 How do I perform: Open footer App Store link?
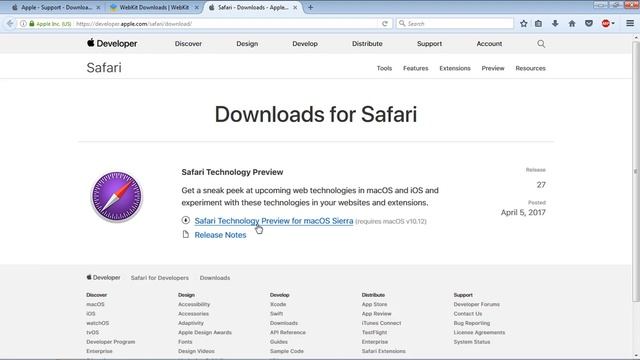pos(374,304)
